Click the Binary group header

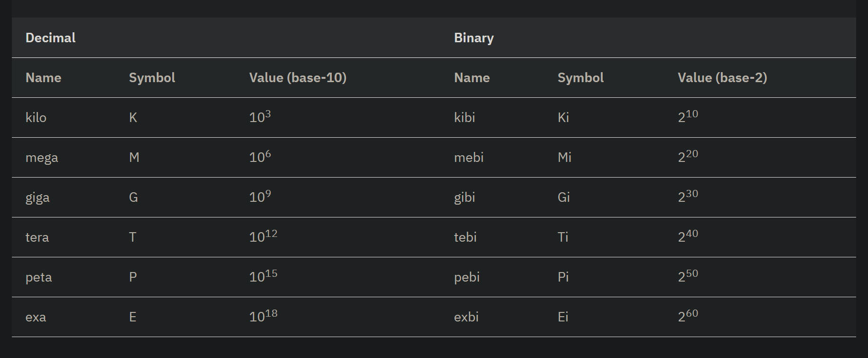474,38
